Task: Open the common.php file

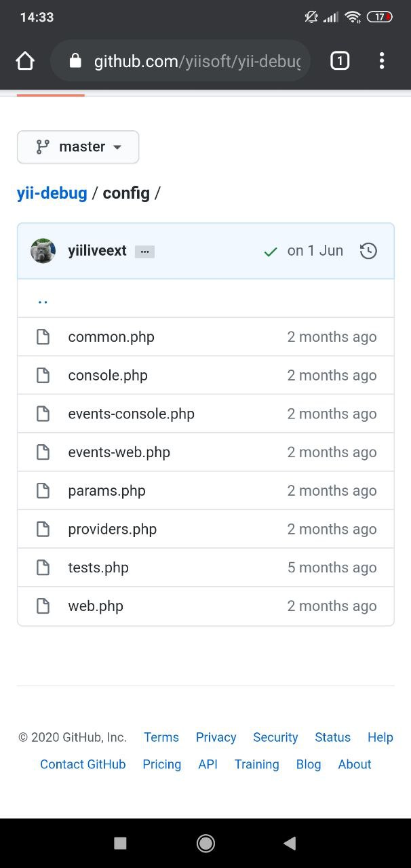Action: pos(111,337)
